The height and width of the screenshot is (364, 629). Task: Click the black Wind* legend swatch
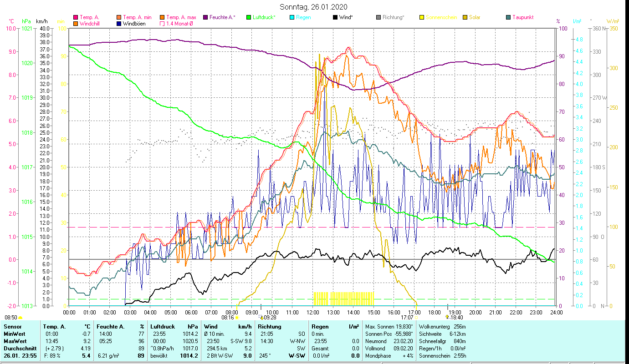point(335,18)
